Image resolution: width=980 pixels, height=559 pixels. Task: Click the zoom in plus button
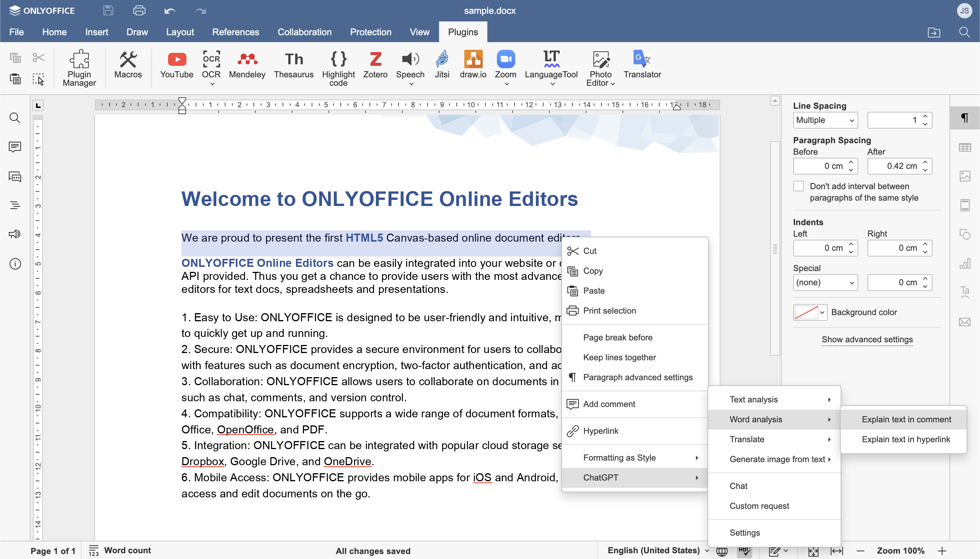942,551
